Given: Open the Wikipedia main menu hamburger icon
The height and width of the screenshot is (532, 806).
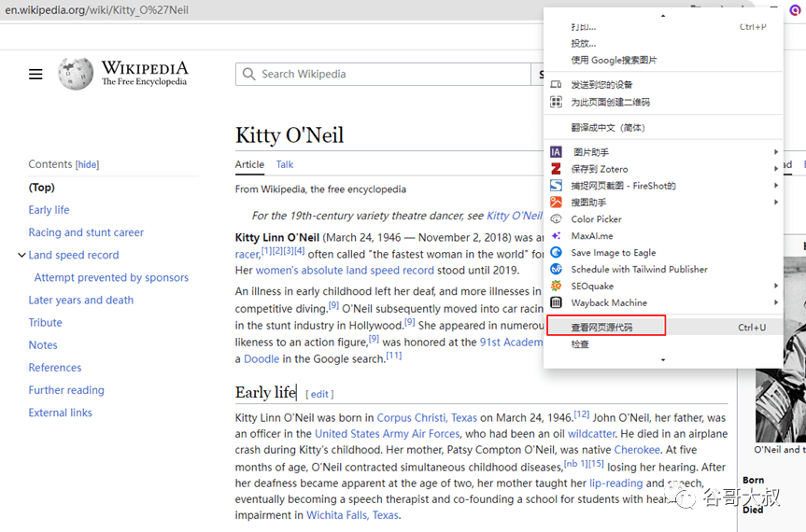Looking at the screenshot, I should point(35,75).
